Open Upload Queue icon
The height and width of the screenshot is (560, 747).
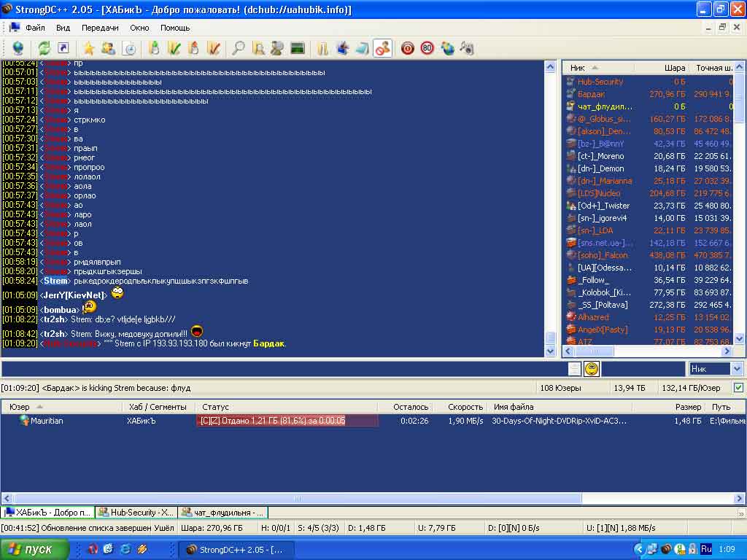click(194, 48)
